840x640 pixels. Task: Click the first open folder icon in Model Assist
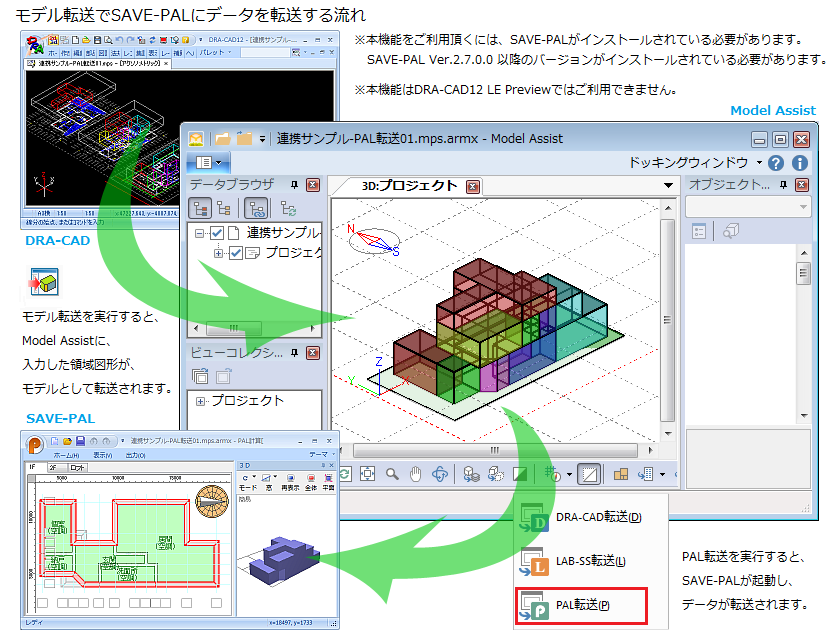coord(222,139)
